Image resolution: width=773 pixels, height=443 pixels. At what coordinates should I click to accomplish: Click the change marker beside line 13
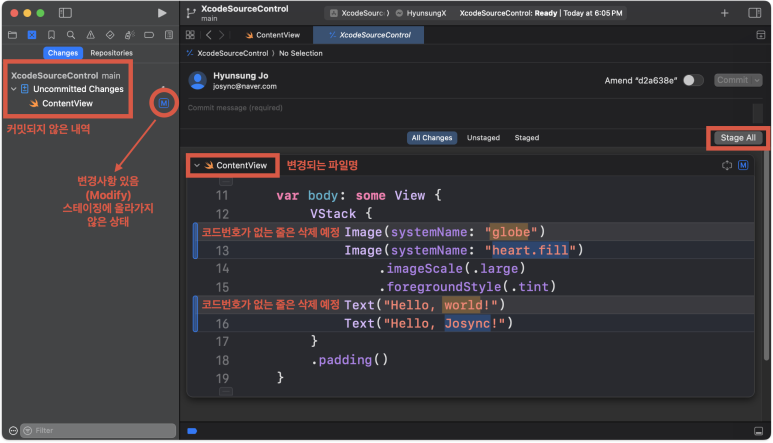pyautogui.click(x=195, y=241)
